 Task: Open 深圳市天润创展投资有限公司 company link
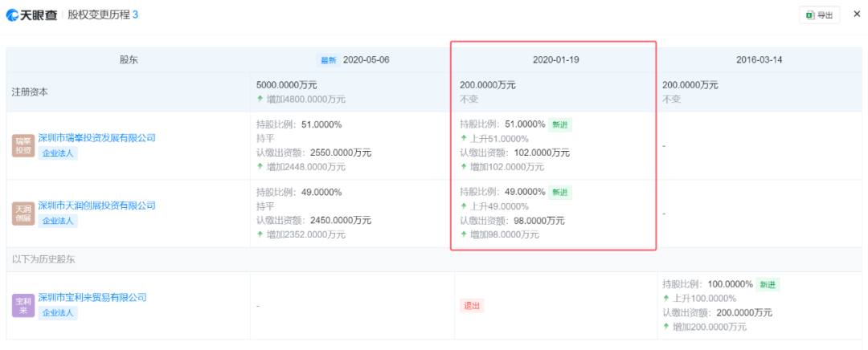click(97, 206)
